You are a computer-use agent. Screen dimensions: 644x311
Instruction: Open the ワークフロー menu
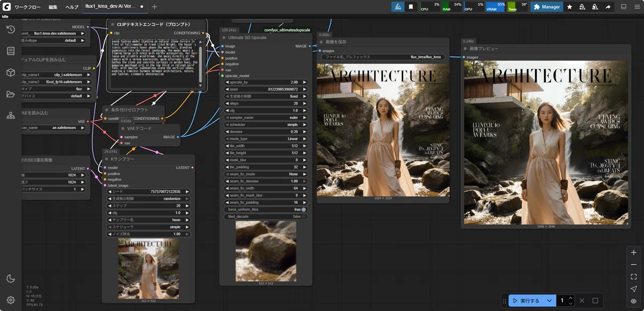(x=28, y=7)
